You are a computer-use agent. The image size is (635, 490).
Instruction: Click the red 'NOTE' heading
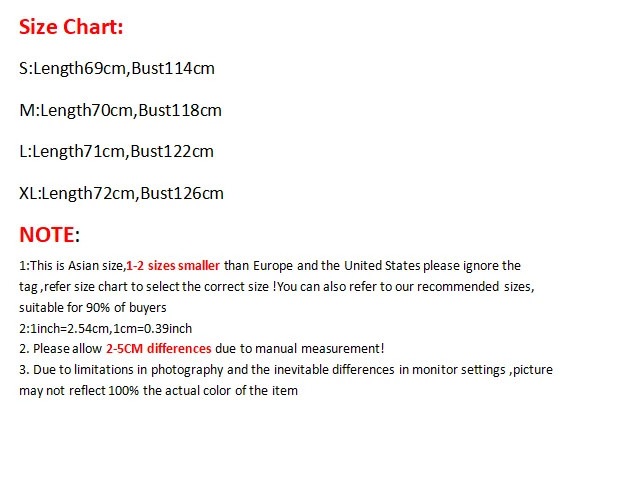(x=47, y=235)
